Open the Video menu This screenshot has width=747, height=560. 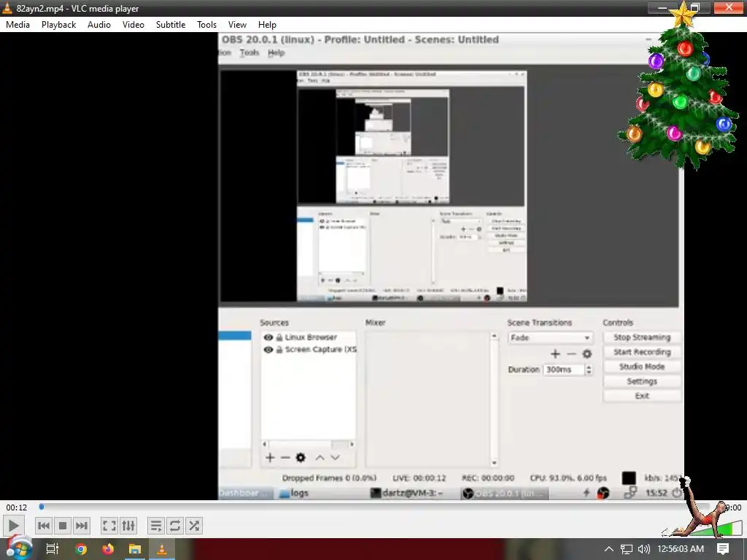(133, 25)
